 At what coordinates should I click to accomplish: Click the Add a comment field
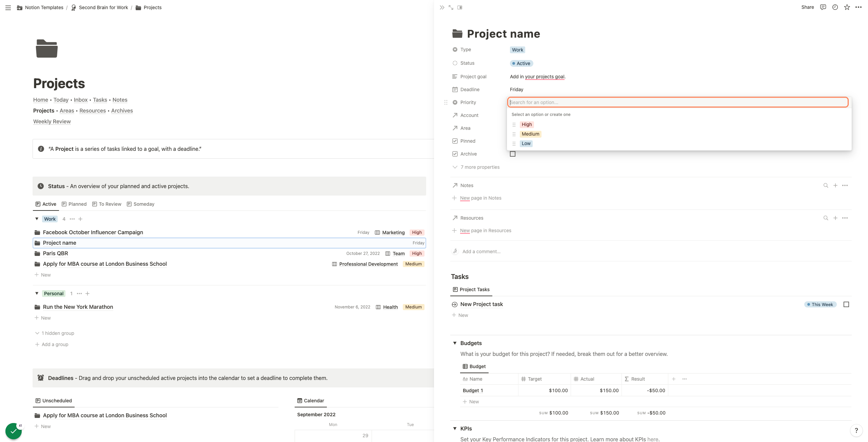point(481,252)
